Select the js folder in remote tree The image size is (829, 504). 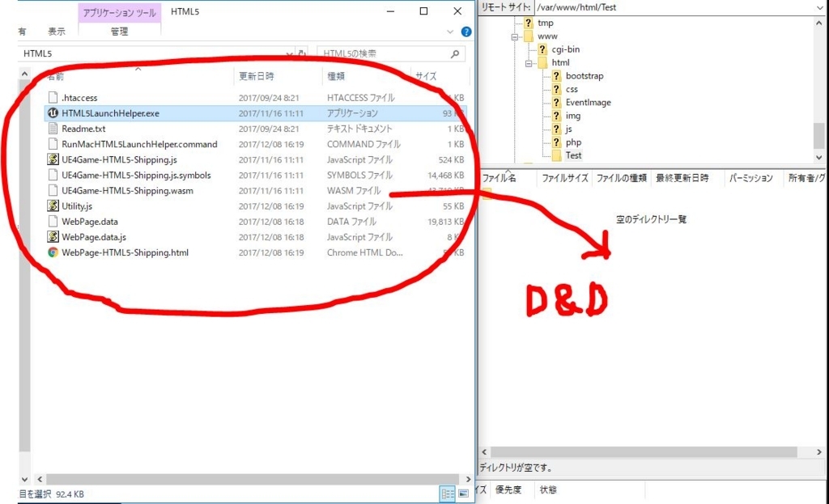[x=568, y=129]
